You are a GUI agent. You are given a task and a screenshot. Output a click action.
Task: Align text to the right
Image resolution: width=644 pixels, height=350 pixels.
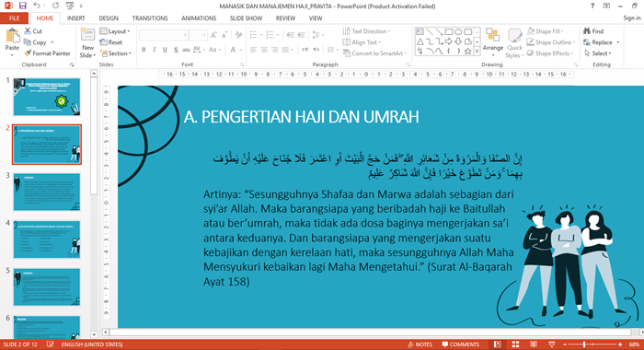274,50
